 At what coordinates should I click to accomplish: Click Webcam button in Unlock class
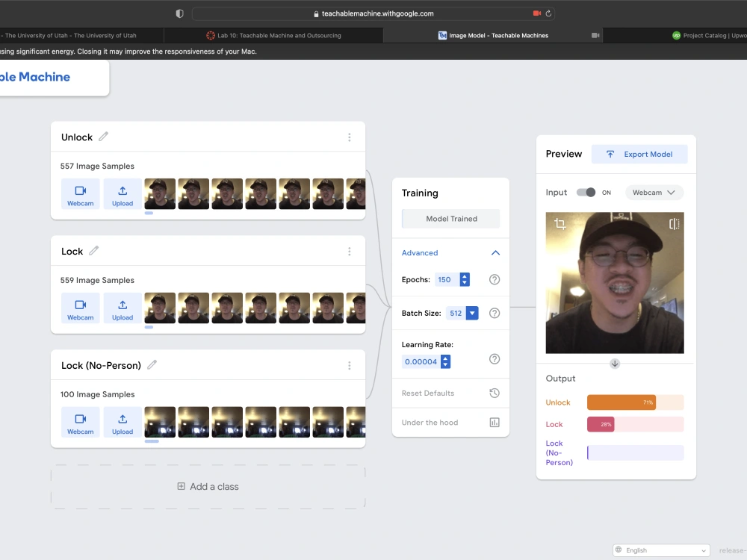(81, 194)
